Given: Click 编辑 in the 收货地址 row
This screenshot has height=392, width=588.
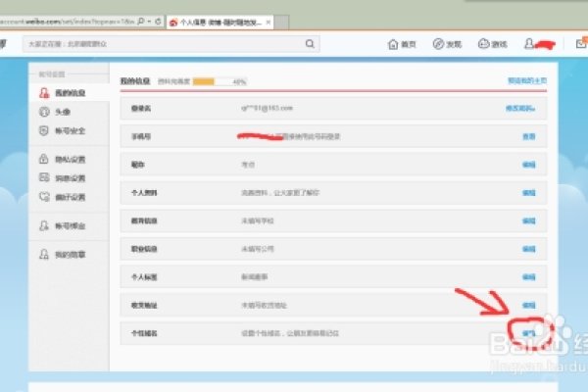Looking at the screenshot, I should pyautogui.click(x=529, y=306).
